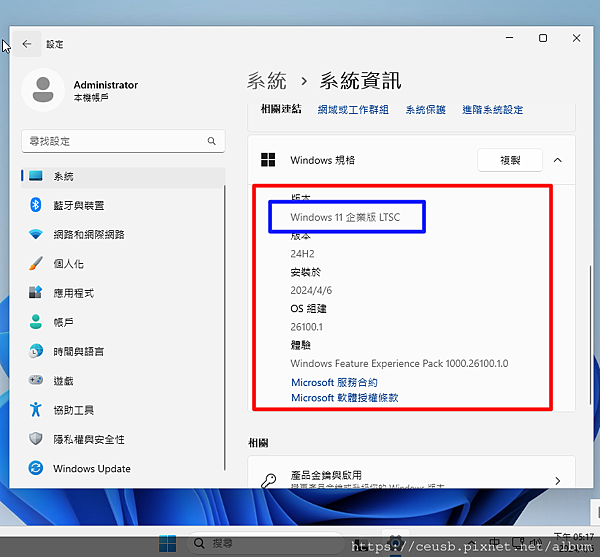600x557 pixels.
Task: Click the taskbar 搜尋 search box
Action: (x=264, y=543)
